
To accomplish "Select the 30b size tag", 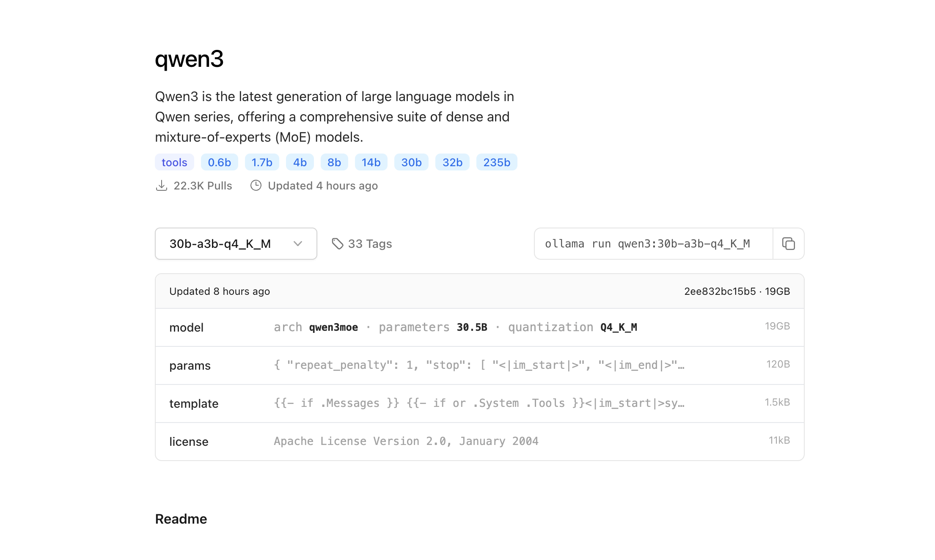I will click(x=411, y=162).
